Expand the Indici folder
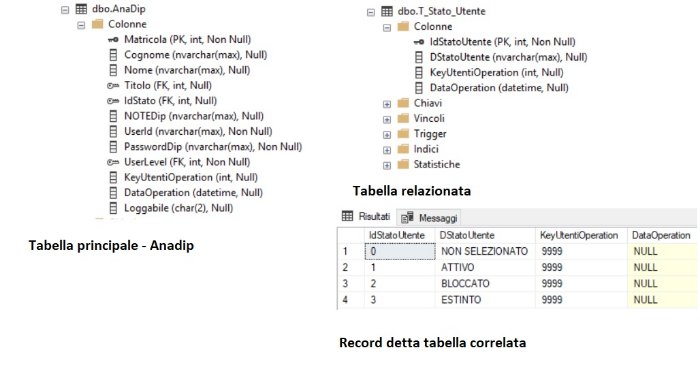Image resolution: width=700 pixels, height=367 pixels. [387, 150]
